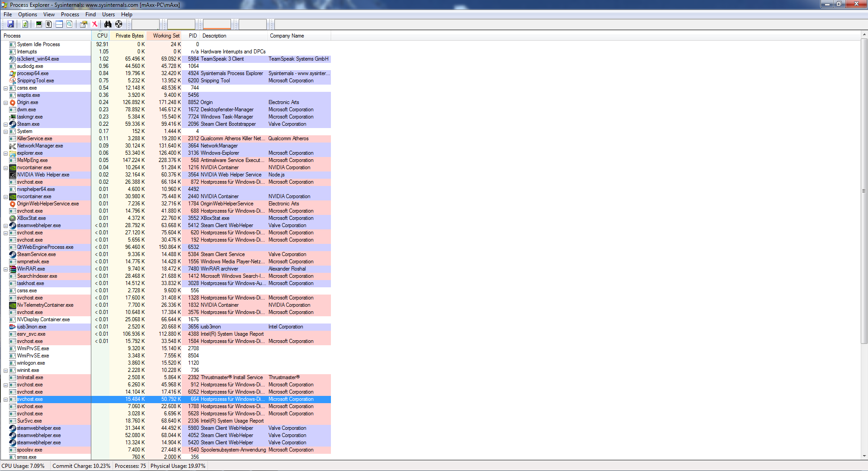Click the vertical scrollbar up arrow

point(864,34)
